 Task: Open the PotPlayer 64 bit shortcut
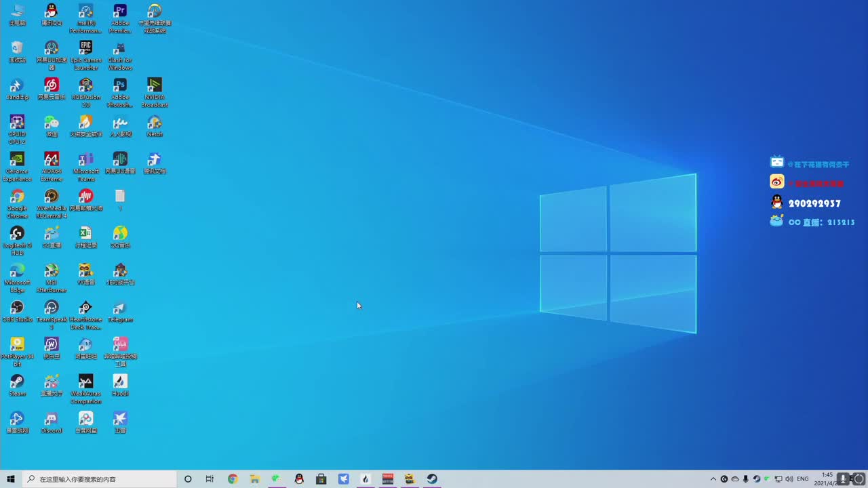coord(17,352)
